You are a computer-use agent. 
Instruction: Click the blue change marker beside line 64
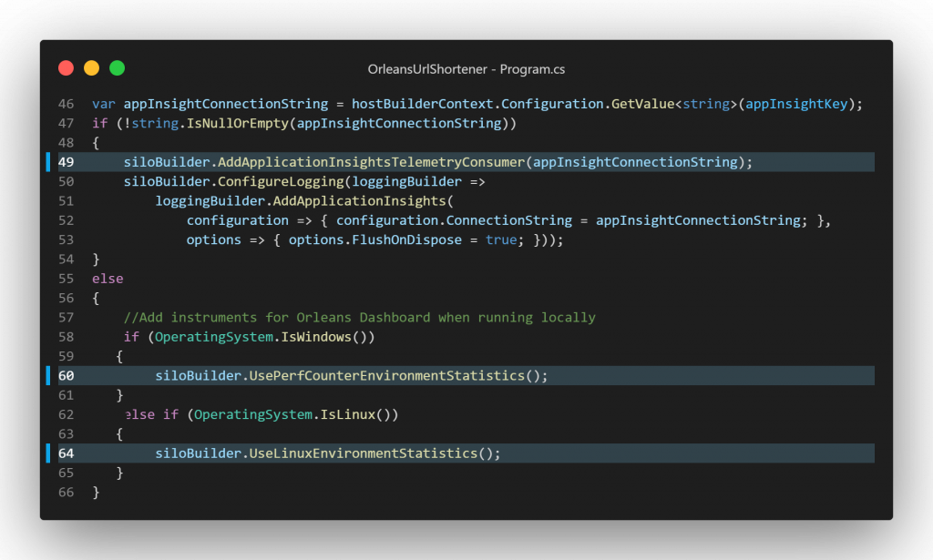coord(48,453)
